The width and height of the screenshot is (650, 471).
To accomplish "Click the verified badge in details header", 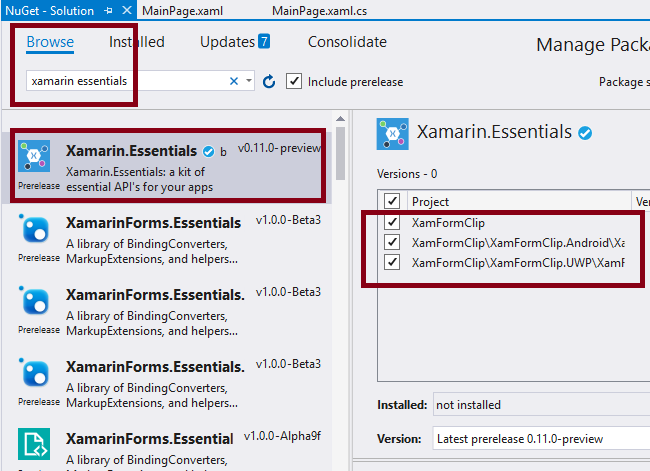I will (x=585, y=133).
